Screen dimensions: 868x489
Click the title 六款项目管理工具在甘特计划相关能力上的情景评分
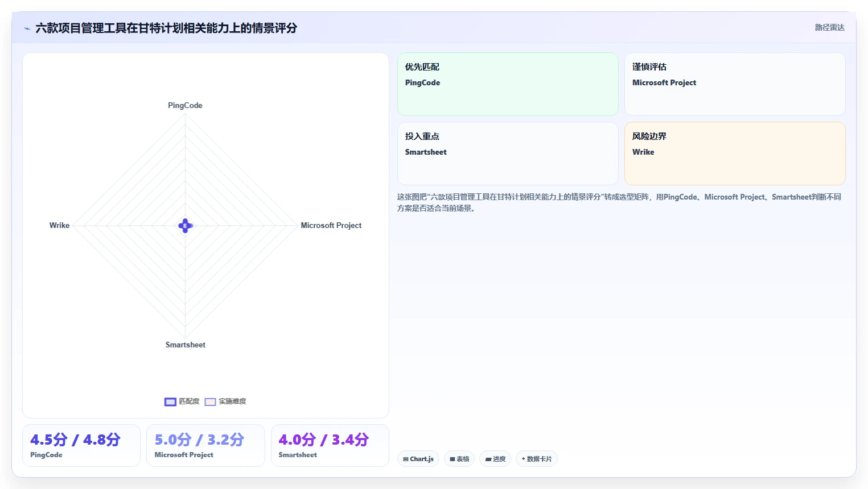click(166, 28)
